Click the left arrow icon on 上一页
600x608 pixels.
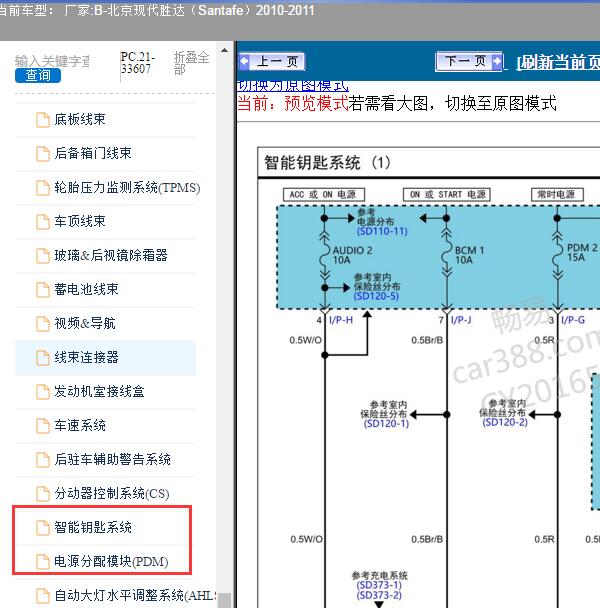point(244,61)
